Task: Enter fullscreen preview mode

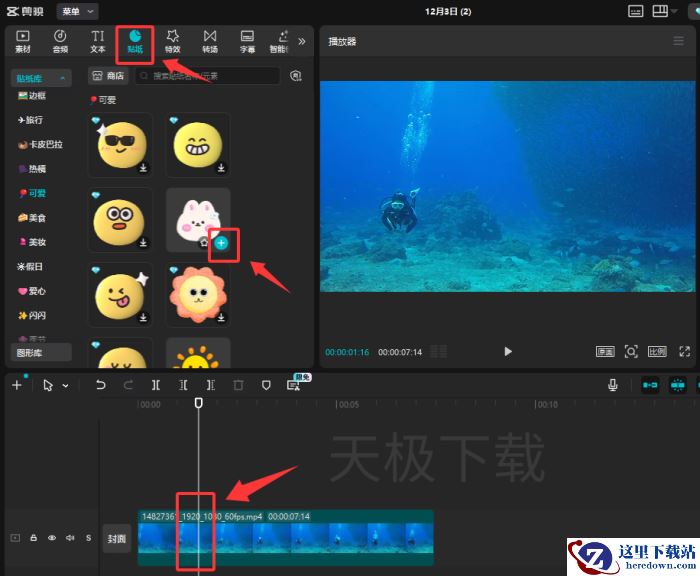Action: point(684,351)
